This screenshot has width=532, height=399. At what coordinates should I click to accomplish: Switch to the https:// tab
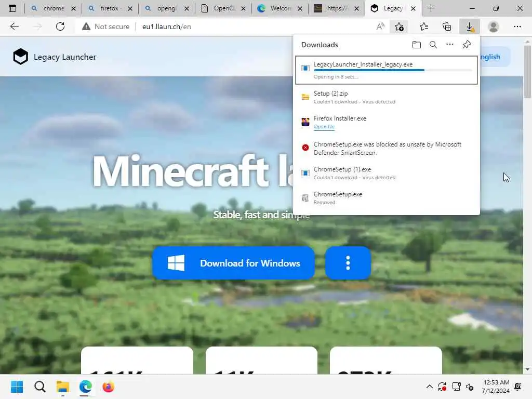336,8
